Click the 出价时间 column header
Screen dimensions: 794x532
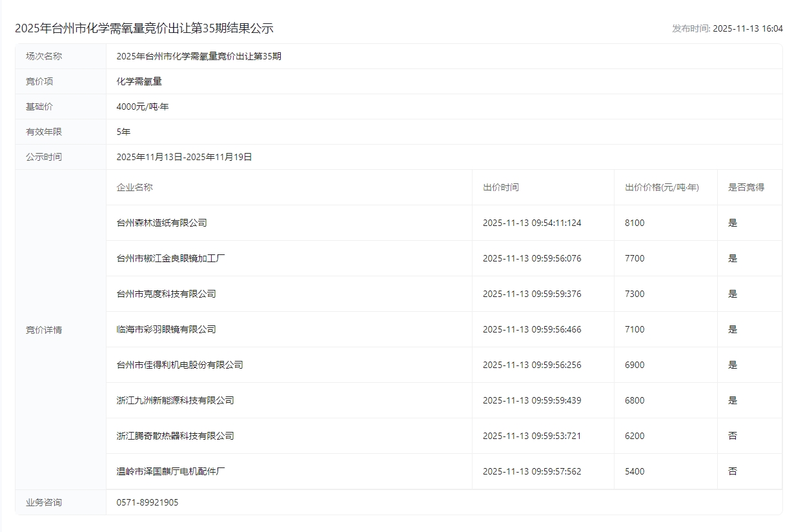(500, 187)
